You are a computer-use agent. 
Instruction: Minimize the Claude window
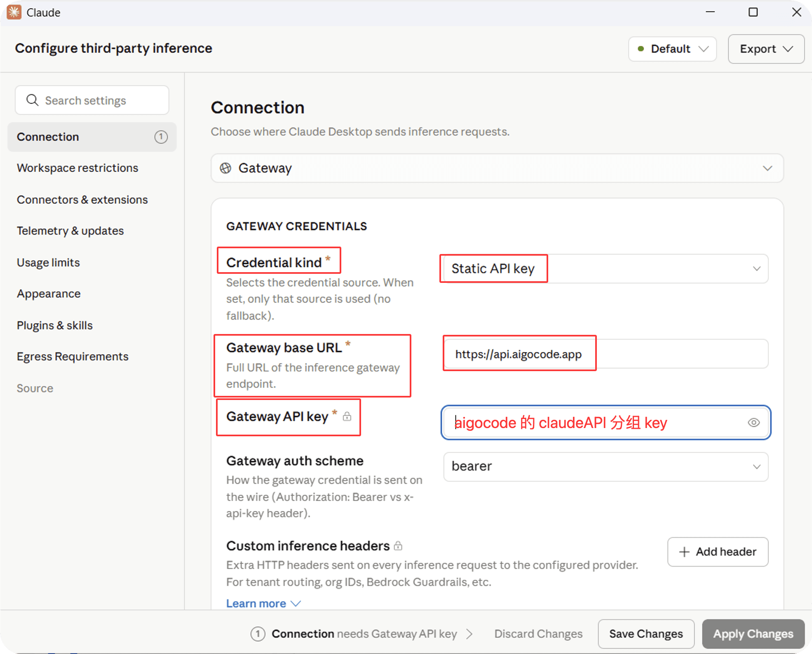point(710,12)
